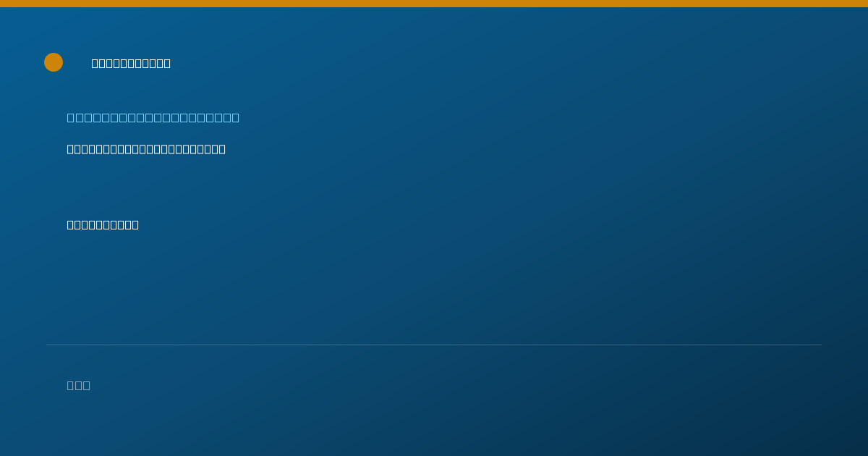Image resolution: width=868 pixels, height=456 pixels.
Task: Click the gray footer label below divider
Action: click(x=78, y=385)
